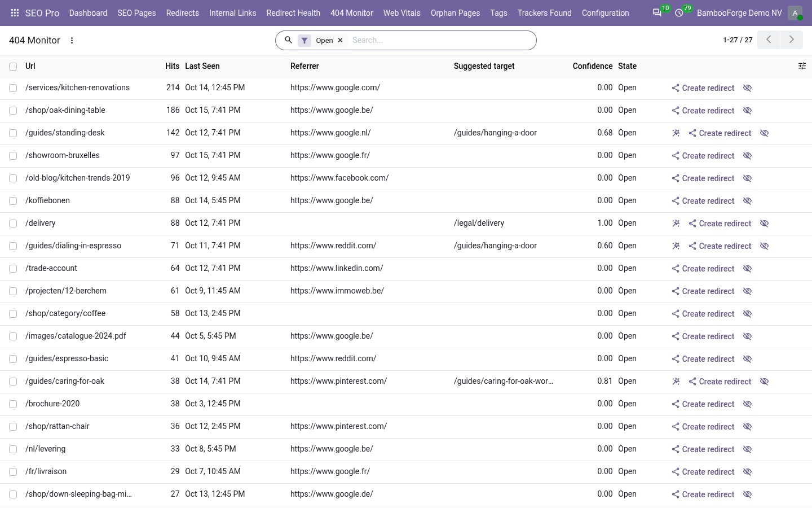
Task: Sort by the Confidence column header
Action: (x=592, y=66)
